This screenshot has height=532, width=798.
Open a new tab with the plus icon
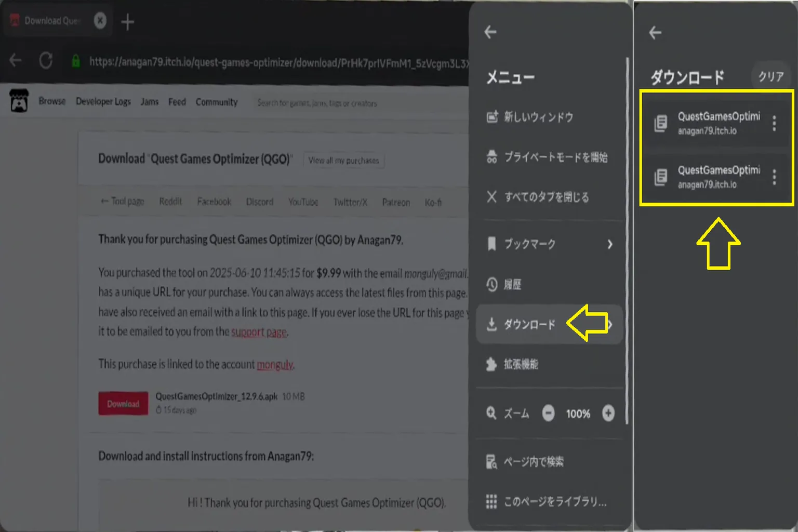(127, 22)
